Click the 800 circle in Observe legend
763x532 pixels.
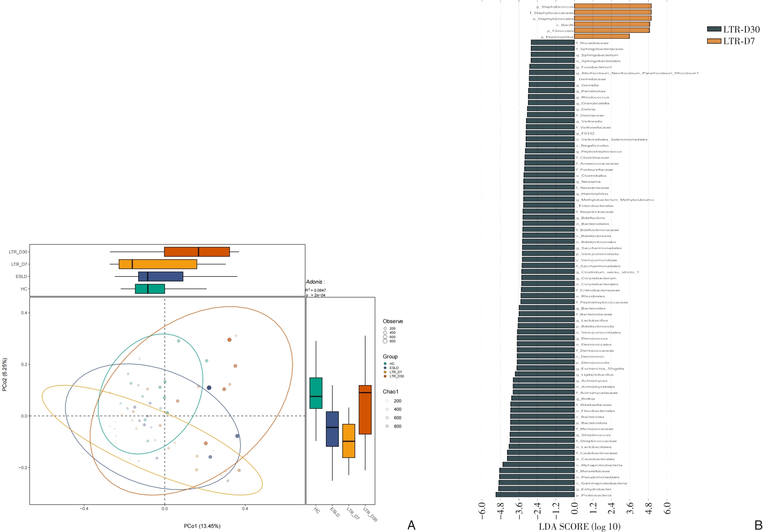pyautogui.click(x=385, y=341)
